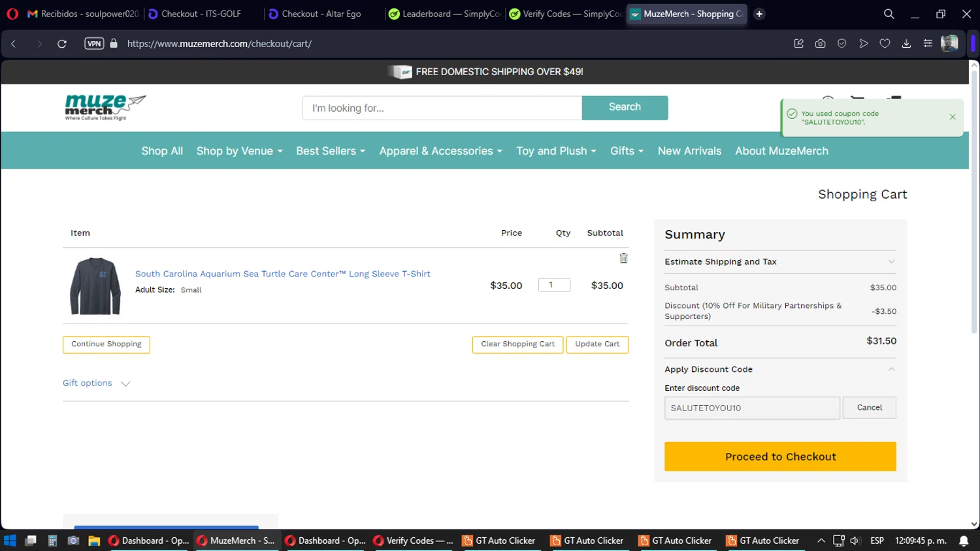
Task: Switch to Recibidos Gmail tab
Action: coord(84,14)
